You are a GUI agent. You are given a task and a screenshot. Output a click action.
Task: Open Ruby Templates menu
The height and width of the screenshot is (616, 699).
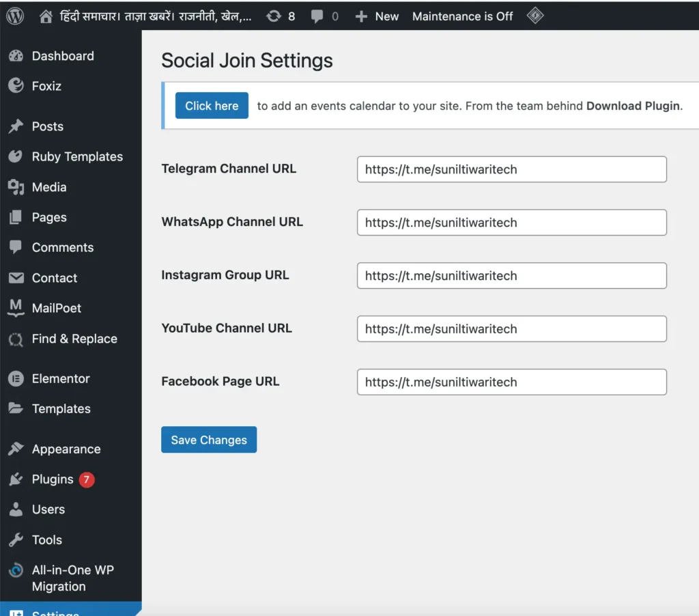77,156
